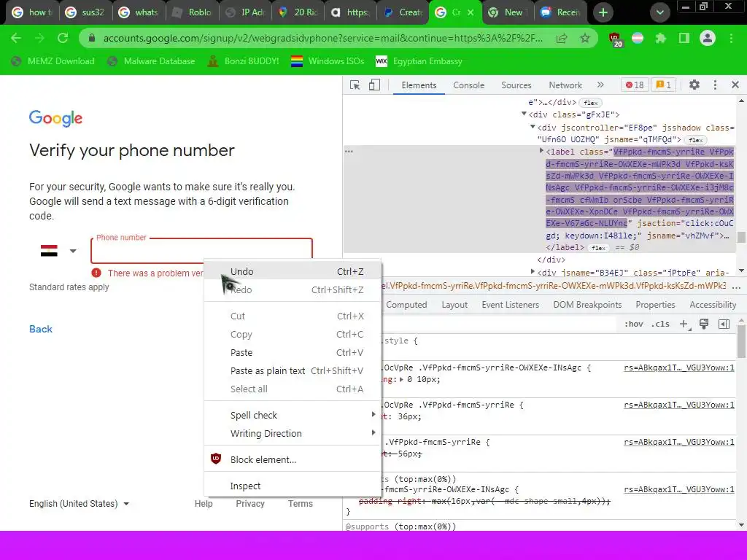The height and width of the screenshot is (560, 747).
Task: Toggle :hov element state panel
Action: (634, 324)
